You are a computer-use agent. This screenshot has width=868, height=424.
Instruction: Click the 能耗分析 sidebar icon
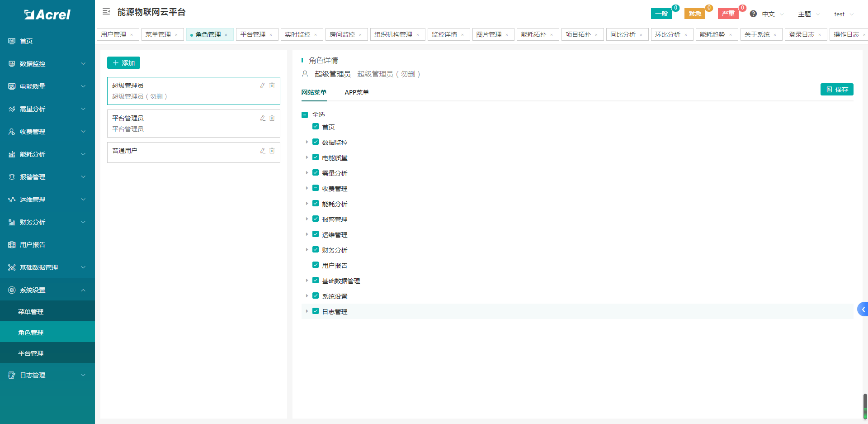click(x=12, y=154)
